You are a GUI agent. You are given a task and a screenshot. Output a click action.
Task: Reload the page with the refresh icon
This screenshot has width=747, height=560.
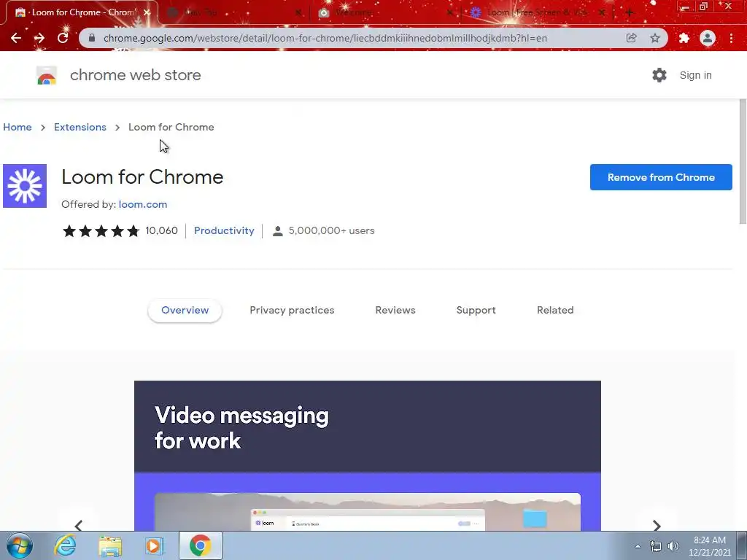coord(63,38)
